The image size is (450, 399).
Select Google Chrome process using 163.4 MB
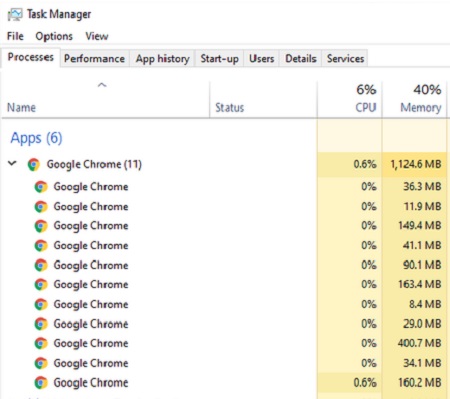click(91, 285)
